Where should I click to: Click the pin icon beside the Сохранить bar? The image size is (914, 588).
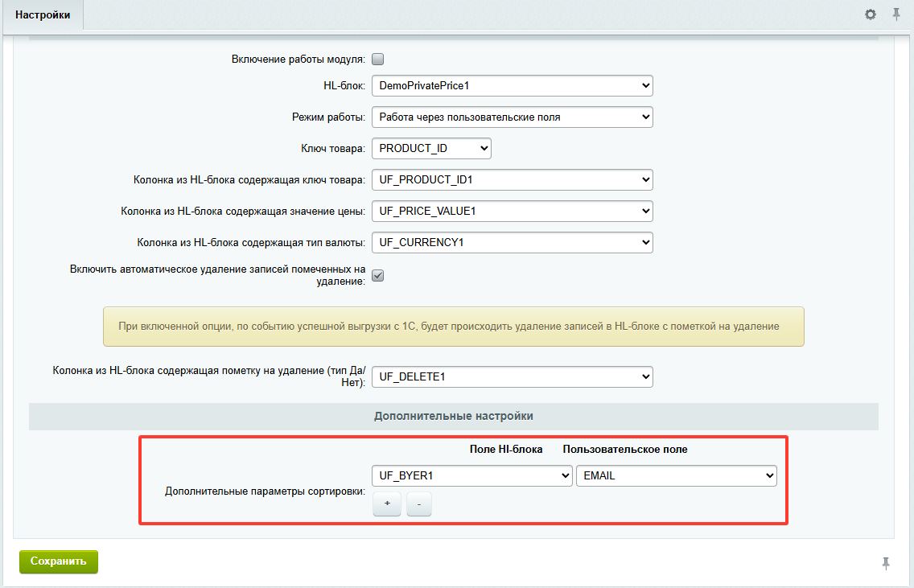pyautogui.click(x=886, y=563)
